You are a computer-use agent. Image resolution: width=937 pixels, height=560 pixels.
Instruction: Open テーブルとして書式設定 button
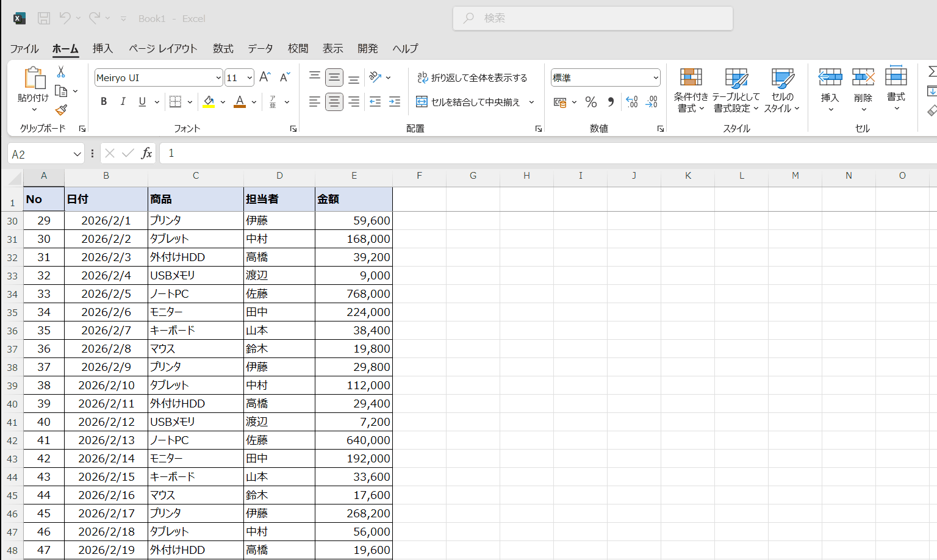click(x=736, y=90)
